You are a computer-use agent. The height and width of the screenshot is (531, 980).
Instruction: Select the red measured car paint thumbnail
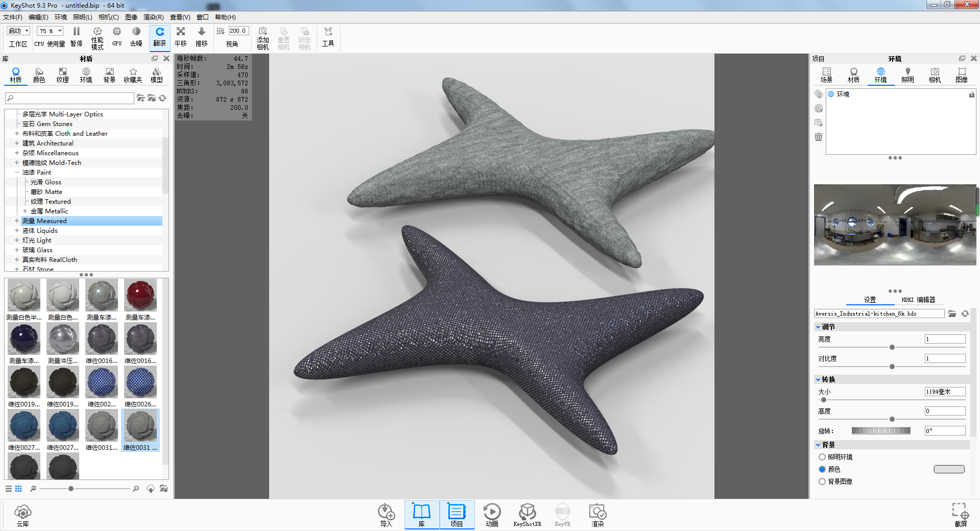point(140,295)
